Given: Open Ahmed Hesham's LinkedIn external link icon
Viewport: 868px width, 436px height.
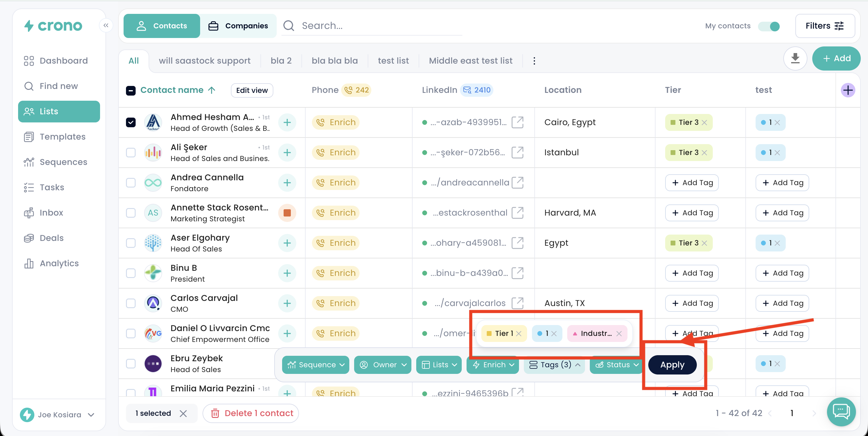Looking at the screenshot, I should click(517, 122).
